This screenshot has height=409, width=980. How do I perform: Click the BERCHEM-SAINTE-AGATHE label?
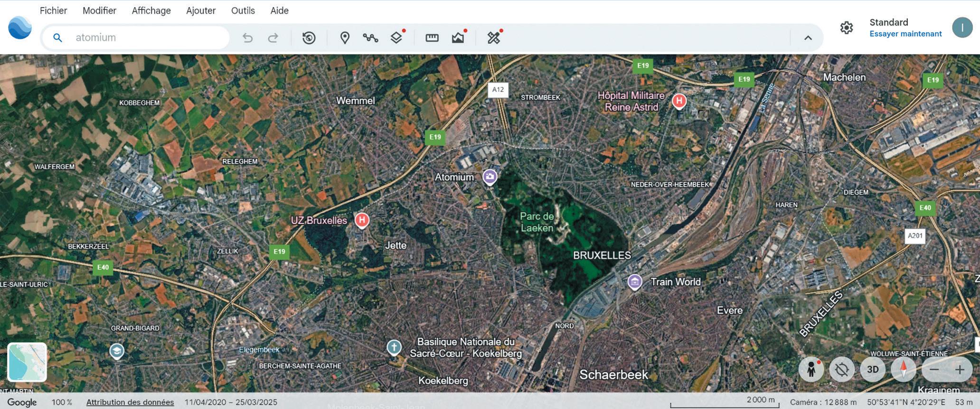(300, 366)
